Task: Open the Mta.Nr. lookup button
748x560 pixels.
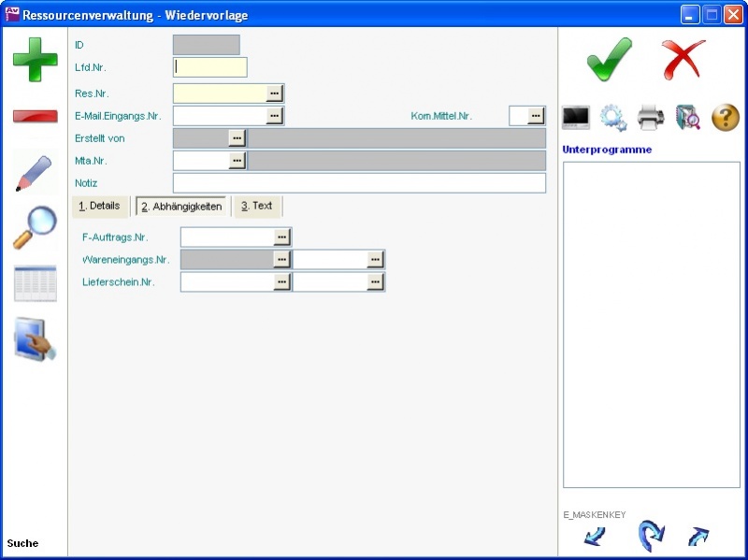Action: click(237, 161)
